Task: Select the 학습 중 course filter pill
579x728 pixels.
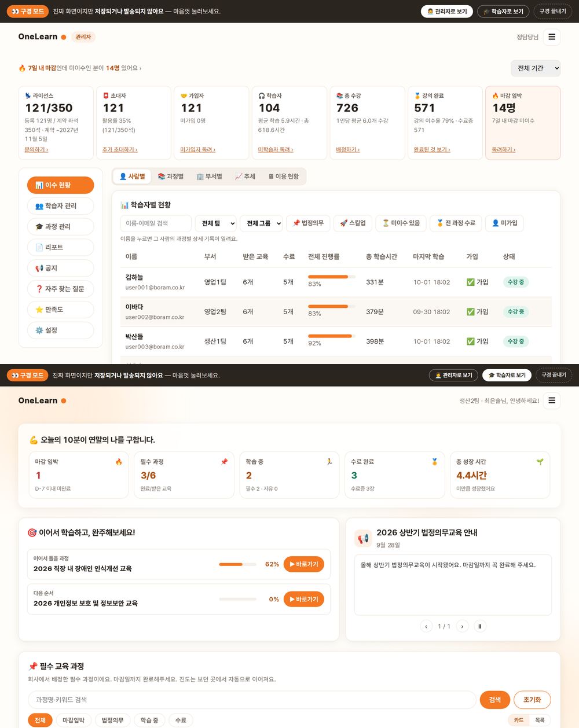Action: (x=149, y=720)
